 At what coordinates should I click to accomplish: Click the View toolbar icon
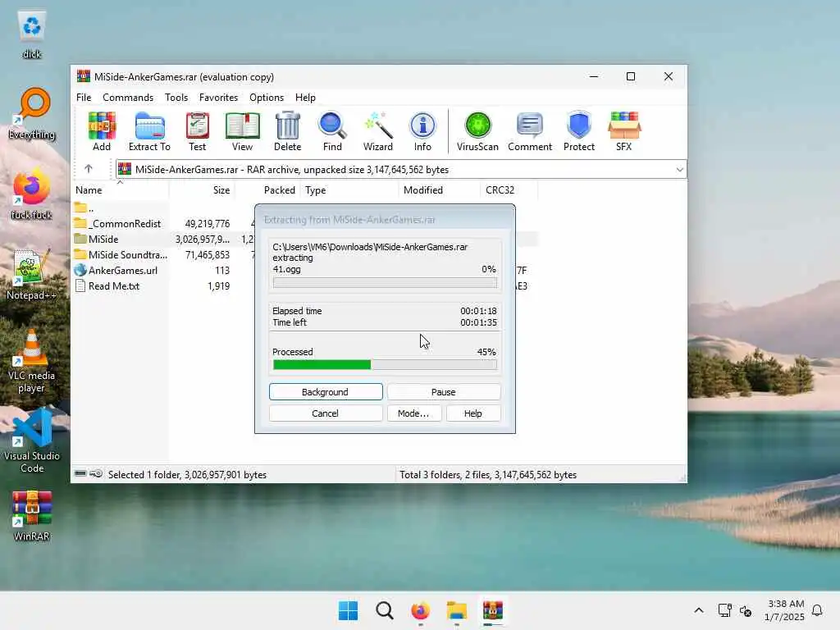pyautogui.click(x=242, y=132)
